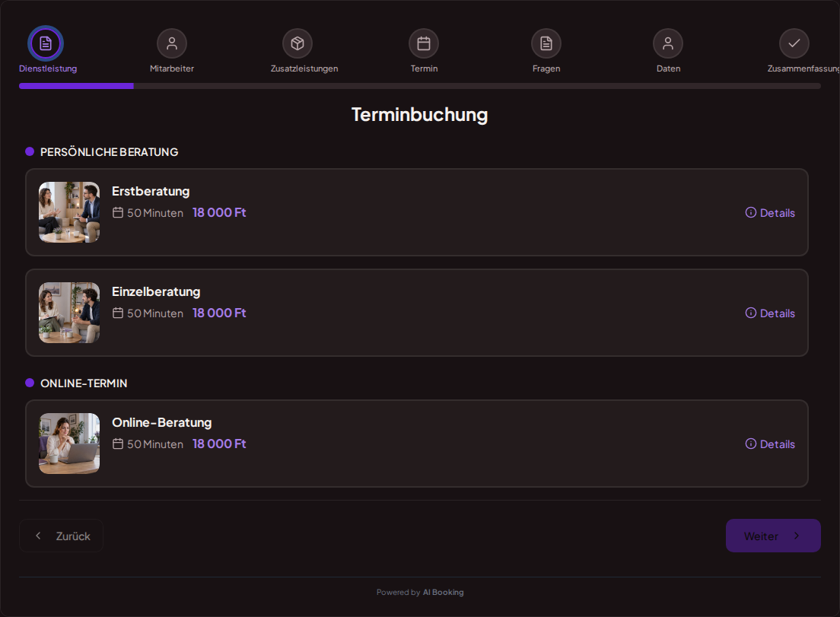This screenshot has height=617, width=840.
Task: Switch to the Termin step label
Action: 425,68
